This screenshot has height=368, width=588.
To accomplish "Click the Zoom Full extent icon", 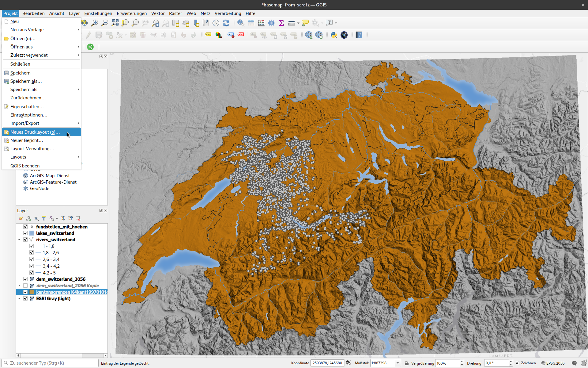I will pyautogui.click(x=115, y=23).
